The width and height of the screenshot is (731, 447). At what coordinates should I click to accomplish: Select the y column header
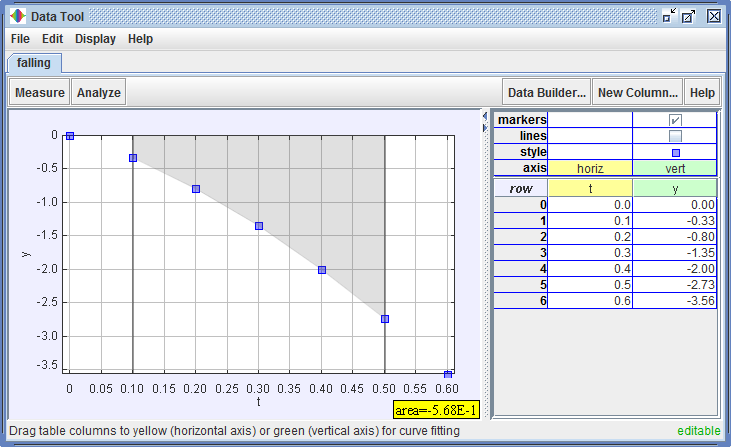pos(675,188)
